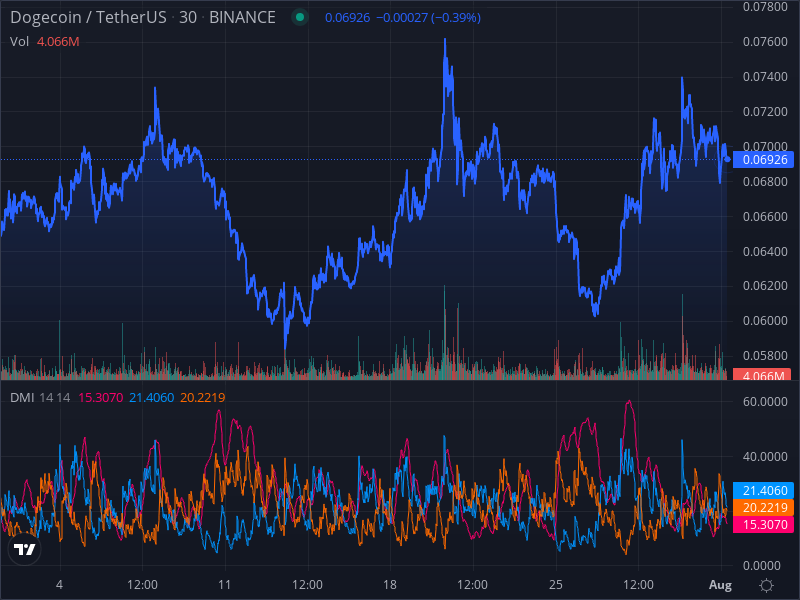
Task: Click the 12:00 label between 11 and 18
Action: 308,585
